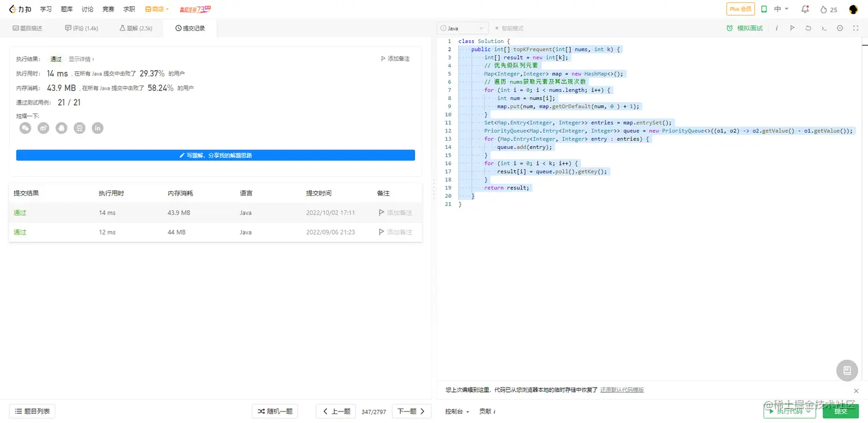Click the 提交时间 column header
This screenshot has height=423, width=868.
[x=319, y=193]
